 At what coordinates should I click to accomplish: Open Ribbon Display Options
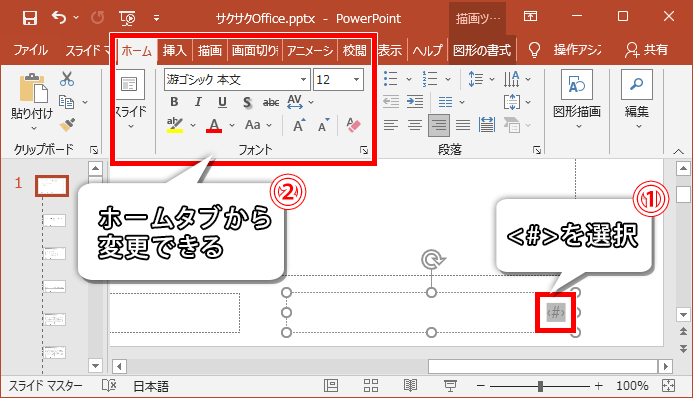coord(530,17)
